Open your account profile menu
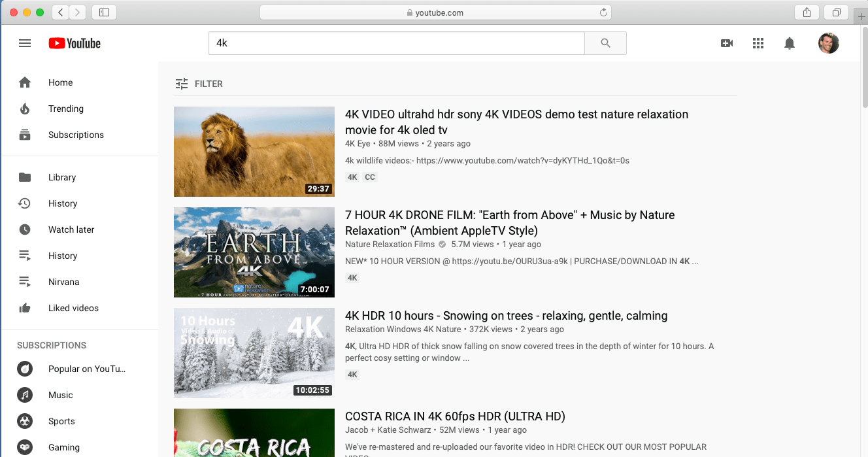 pos(828,43)
